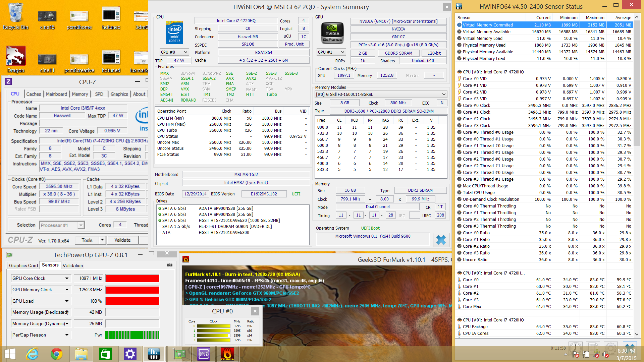Click the blue X button in System Summary
The height and width of the screenshot is (362, 644).
coord(441,240)
